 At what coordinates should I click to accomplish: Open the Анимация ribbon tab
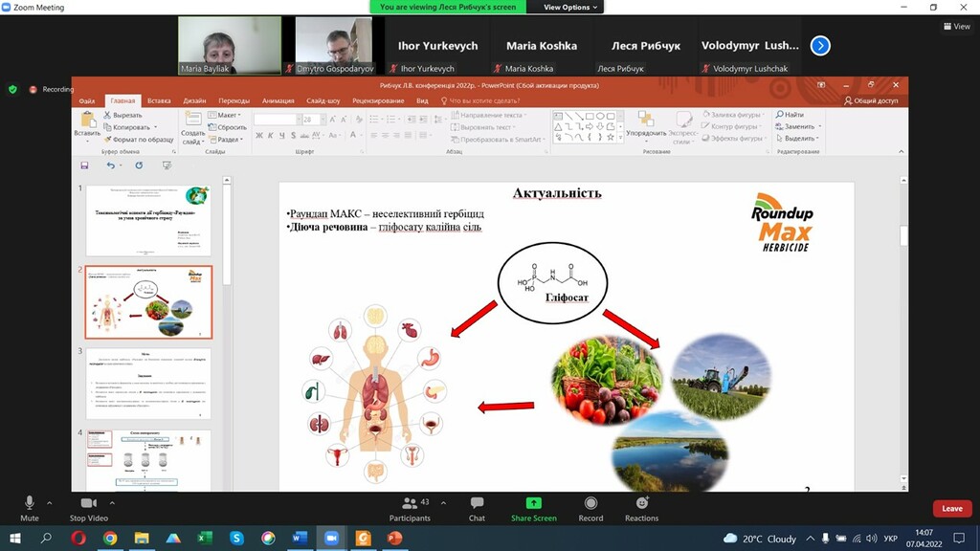click(278, 100)
